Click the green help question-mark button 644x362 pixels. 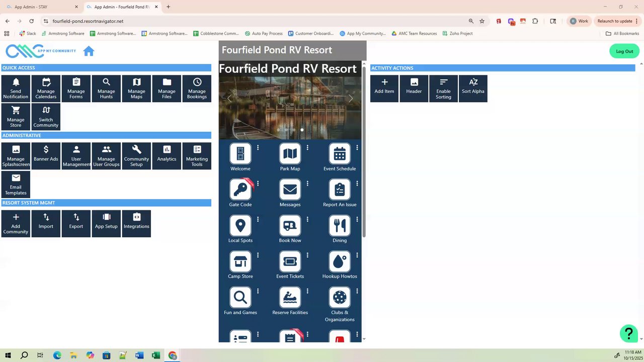[x=628, y=333]
